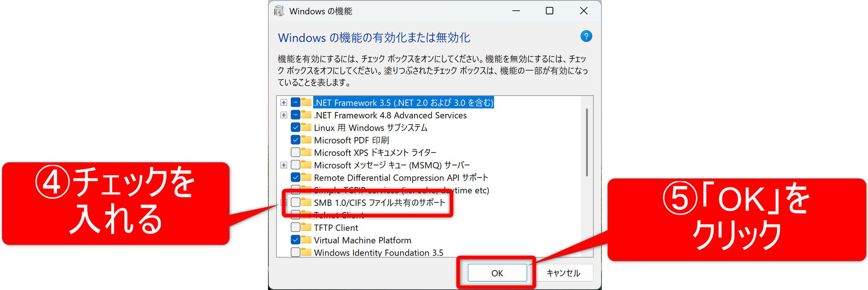The height and width of the screenshot is (290, 868).
Task: Click folder icon next to TFTP Client
Action: 307,227
